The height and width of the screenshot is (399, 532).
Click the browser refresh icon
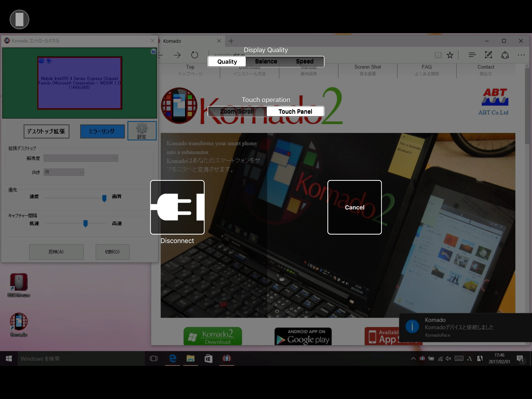pos(195,55)
